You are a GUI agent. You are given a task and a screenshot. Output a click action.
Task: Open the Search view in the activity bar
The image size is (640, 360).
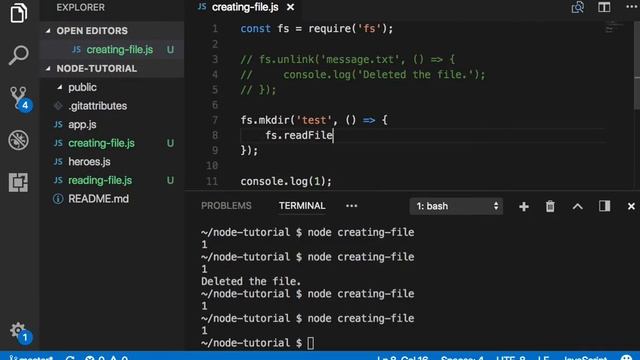[x=18, y=55]
